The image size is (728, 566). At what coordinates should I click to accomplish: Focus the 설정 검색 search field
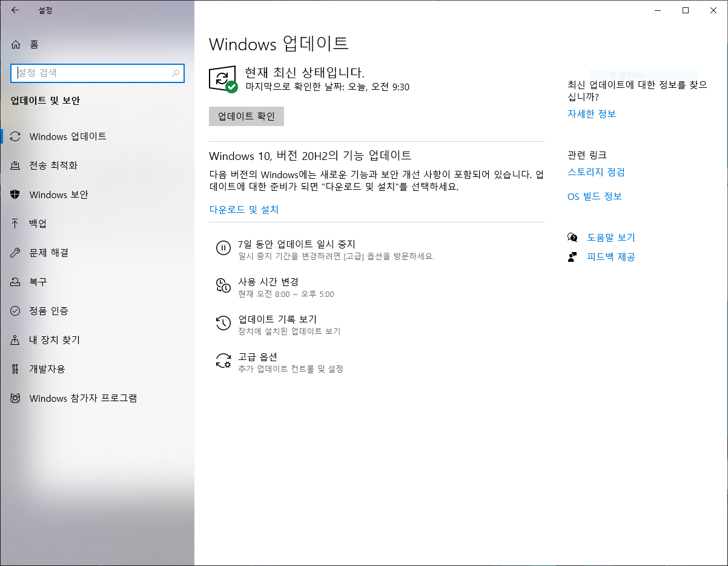pos(98,73)
